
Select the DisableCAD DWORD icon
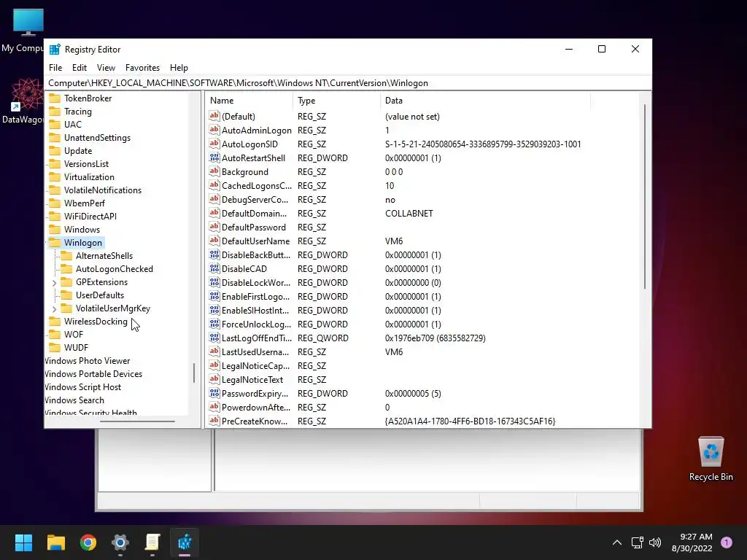pos(214,268)
